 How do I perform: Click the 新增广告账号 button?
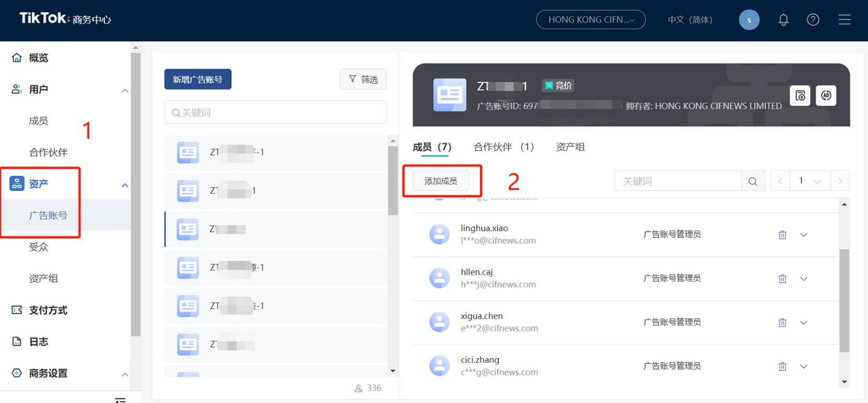pos(198,79)
